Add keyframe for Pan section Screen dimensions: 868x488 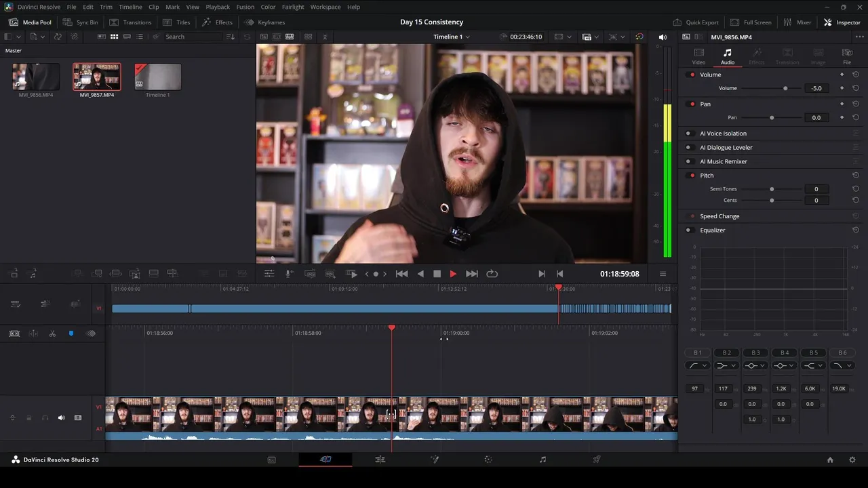[842, 104]
